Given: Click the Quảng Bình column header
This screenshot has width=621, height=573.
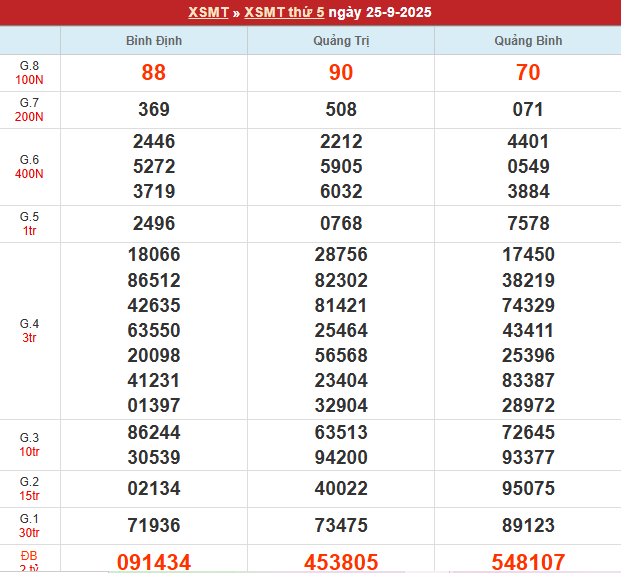Looking at the screenshot, I should click(x=528, y=41).
